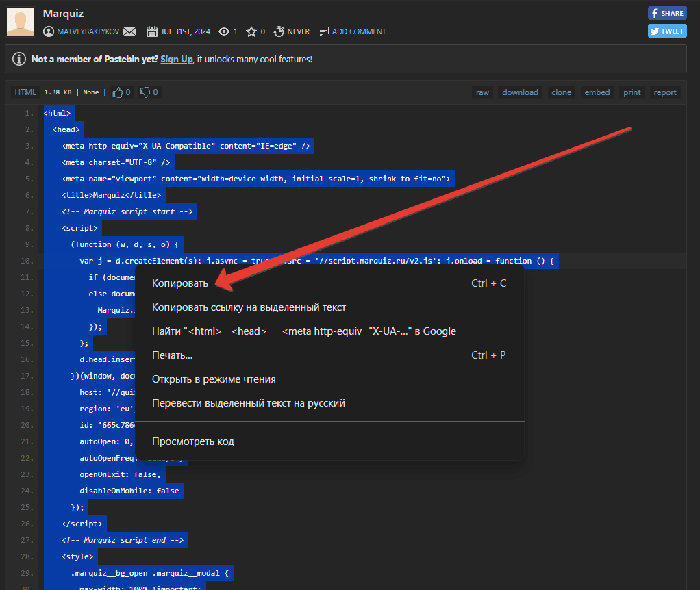Image resolution: width=700 pixels, height=590 pixels.
Task: Tweet this paste
Action: click(x=667, y=31)
